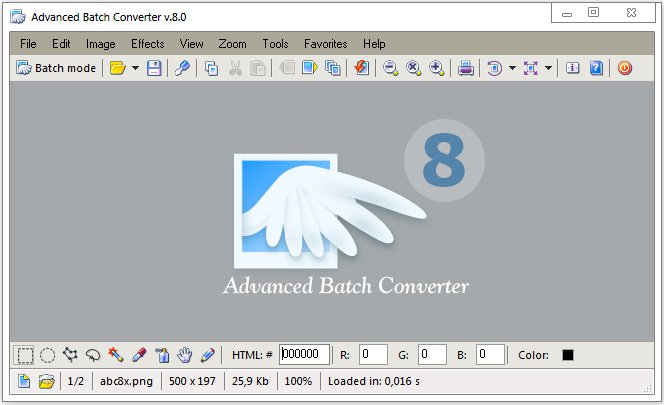
Task: Open the File menu
Action: pos(28,44)
